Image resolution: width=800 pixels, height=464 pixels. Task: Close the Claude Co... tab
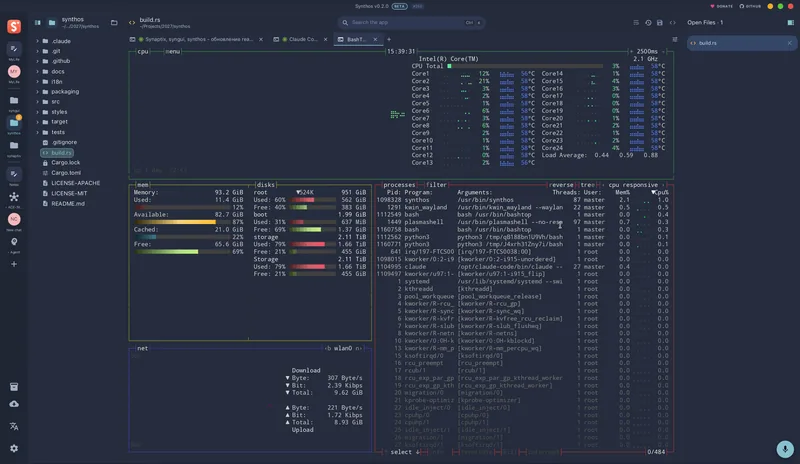pyautogui.click(x=326, y=39)
